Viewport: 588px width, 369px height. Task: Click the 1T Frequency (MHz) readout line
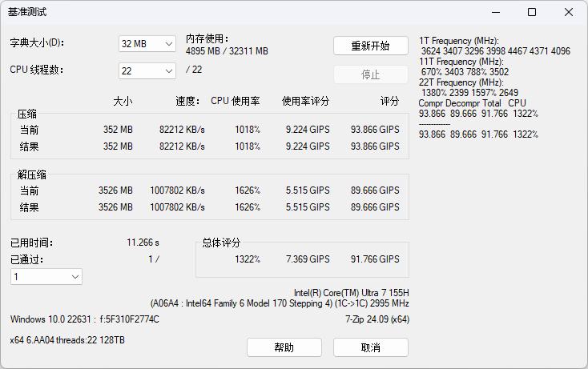coord(458,40)
